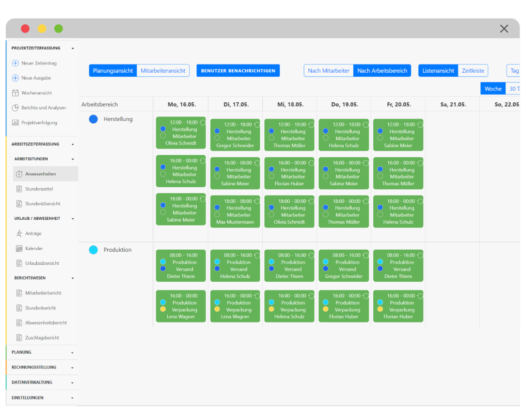The image size is (523, 420).
Task: Click the Kalender icon under Urlaub
Action: point(19,248)
